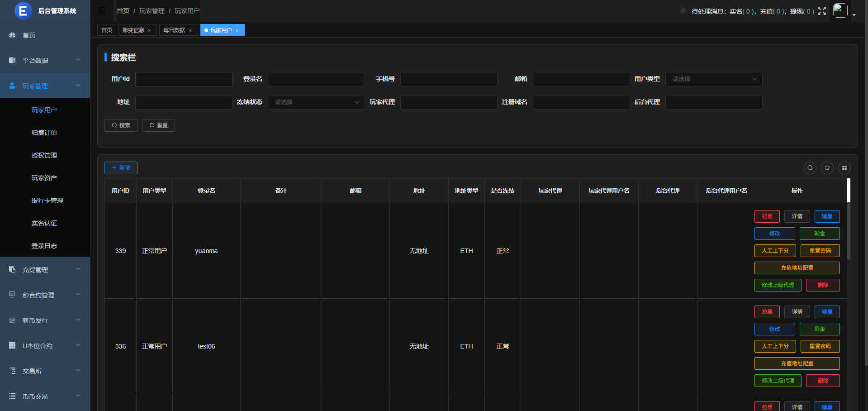Close the 账变信息 tab
The width and height of the screenshot is (868, 411).
(149, 30)
